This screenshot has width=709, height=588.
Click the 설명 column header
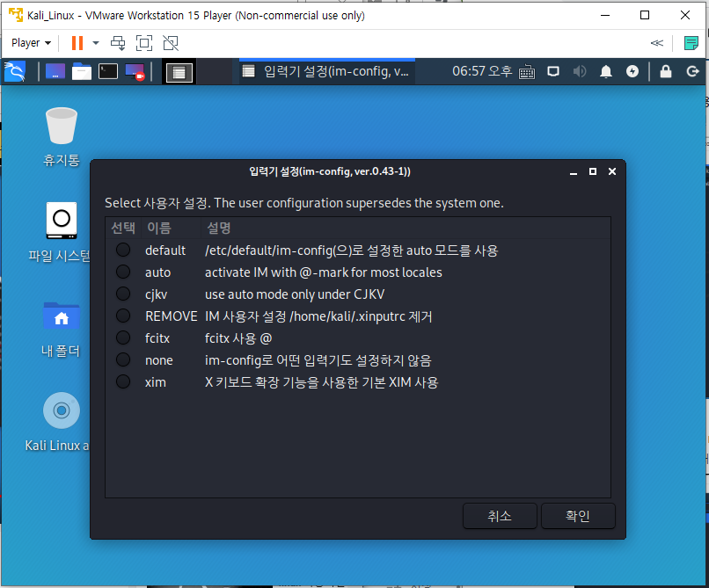coord(406,228)
